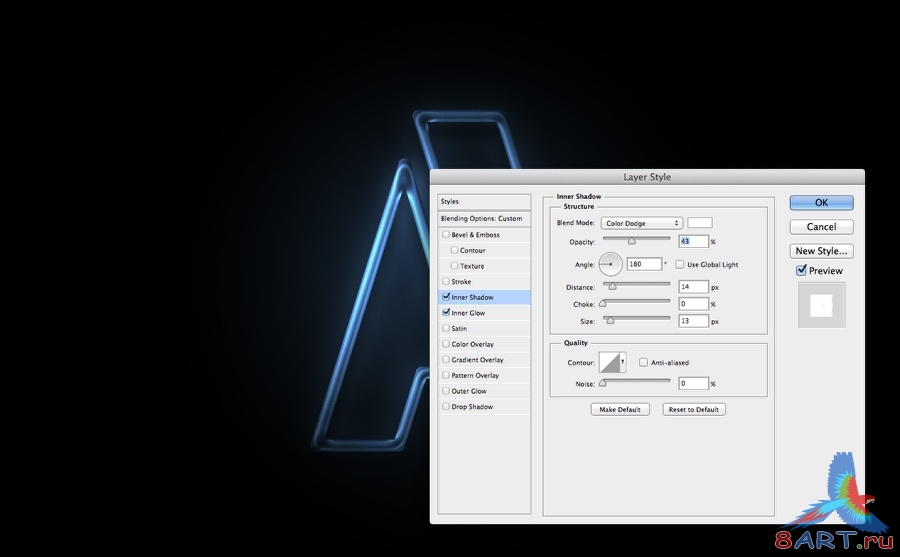Enable Anti-aliased contour option
Screen dimensions: 900x557
click(x=643, y=362)
